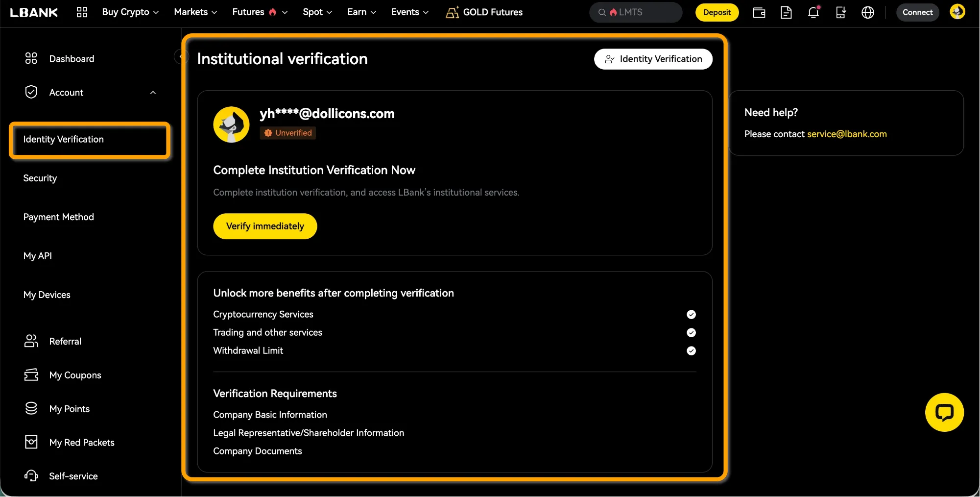The height and width of the screenshot is (497, 980).
Task: Open the wallet icon in header
Action: click(x=759, y=13)
